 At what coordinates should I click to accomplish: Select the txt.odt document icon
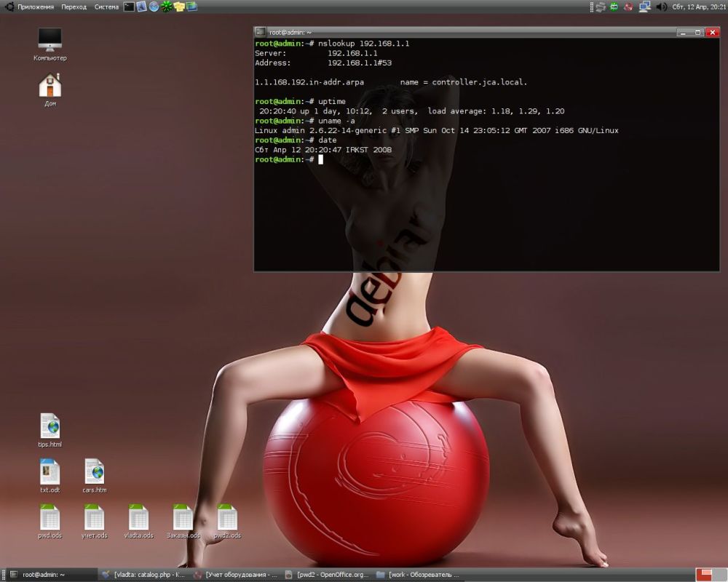(x=50, y=476)
